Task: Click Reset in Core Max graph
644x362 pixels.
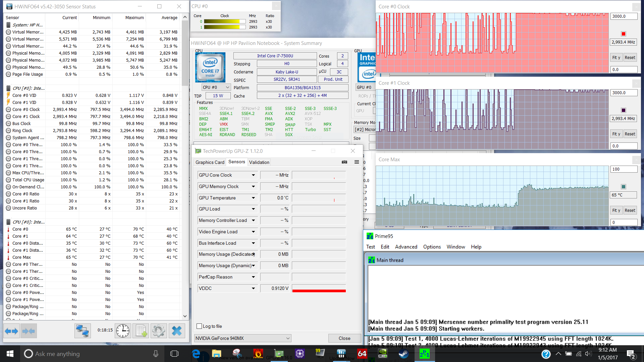Action: click(630, 210)
